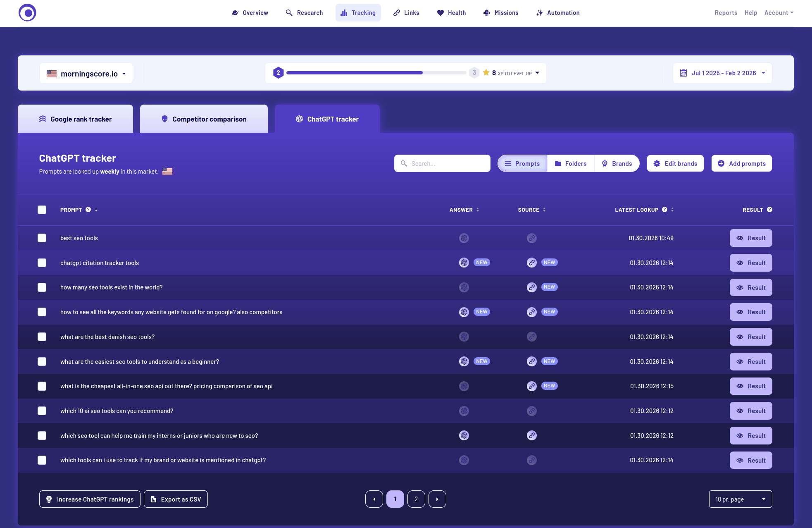Switch to the Competitor comparison tab
This screenshot has width=812, height=528.
[204, 119]
